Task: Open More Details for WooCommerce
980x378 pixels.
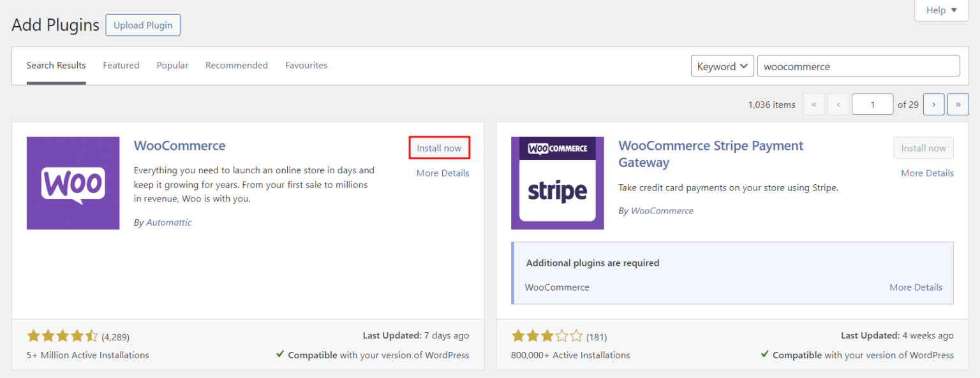Action: pyautogui.click(x=442, y=173)
